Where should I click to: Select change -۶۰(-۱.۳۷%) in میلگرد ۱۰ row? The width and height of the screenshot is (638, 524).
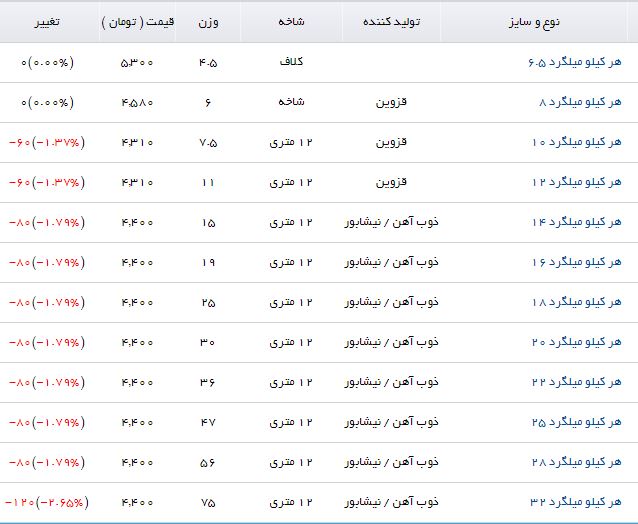(47, 142)
